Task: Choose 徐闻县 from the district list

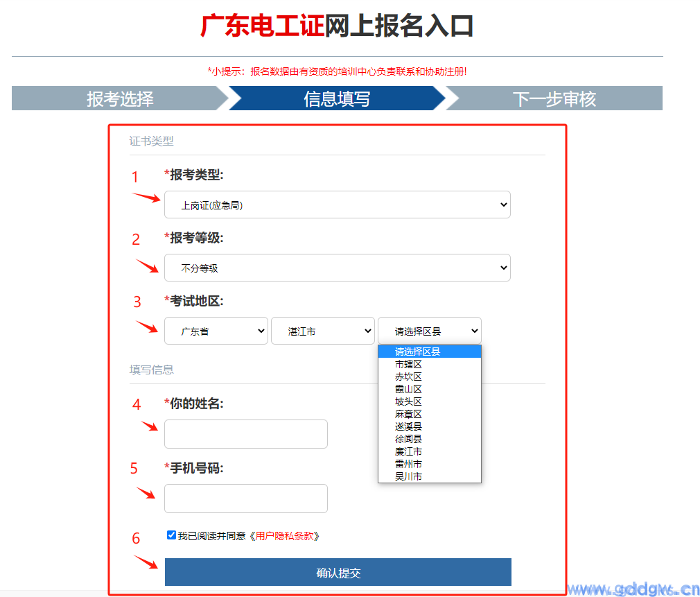Action: [430, 439]
